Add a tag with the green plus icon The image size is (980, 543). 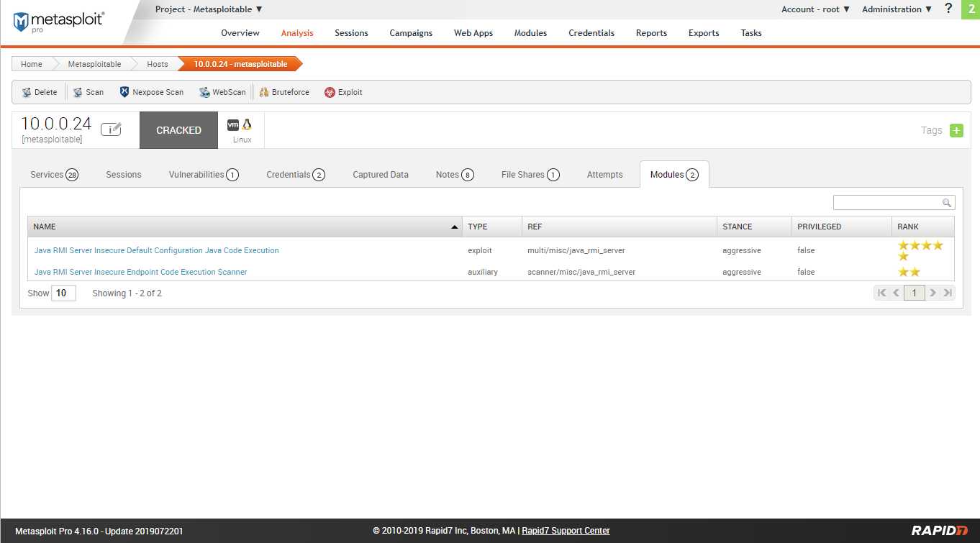pos(956,130)
